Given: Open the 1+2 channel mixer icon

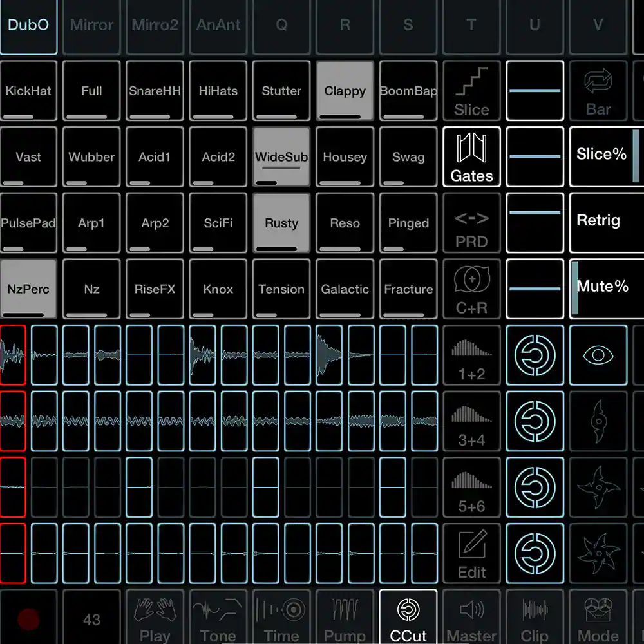Looking at the screenshot, I should 471,355.
